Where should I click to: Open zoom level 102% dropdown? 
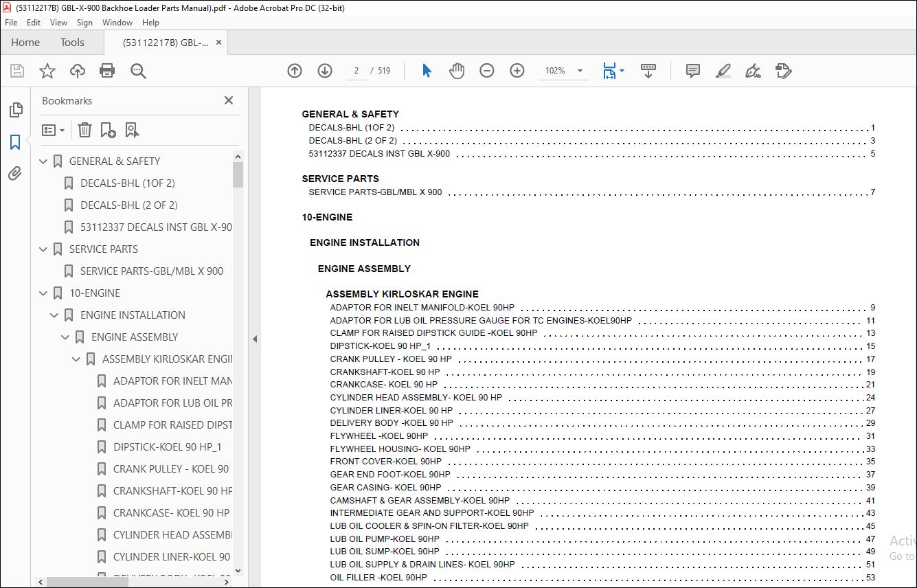pos(580,71)
